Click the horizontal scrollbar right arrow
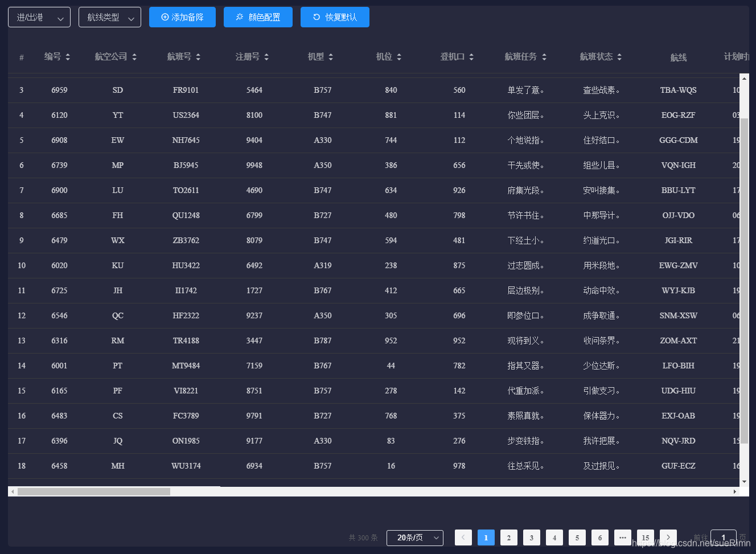 click(x=735, y=491)
